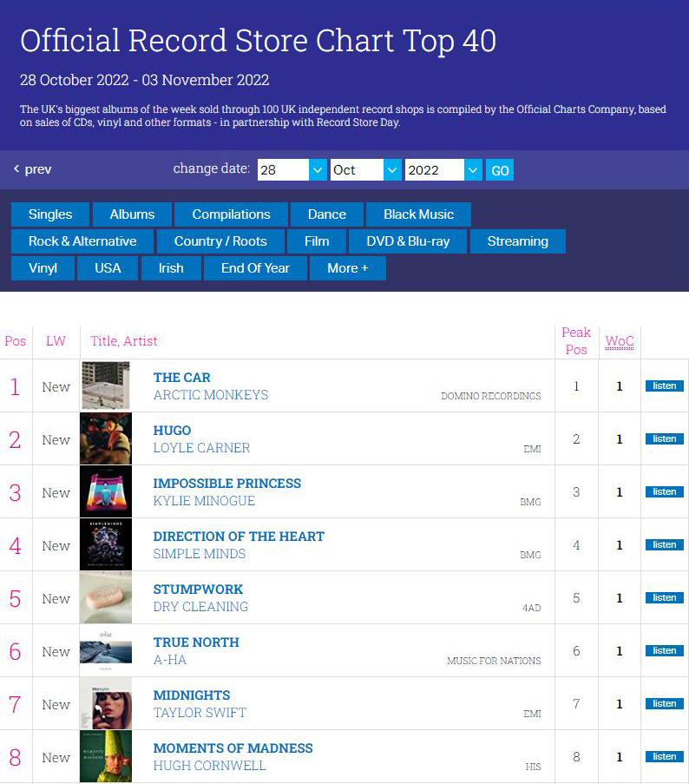
Task: Open Country / Roots chart
Action: click(220, 241)
